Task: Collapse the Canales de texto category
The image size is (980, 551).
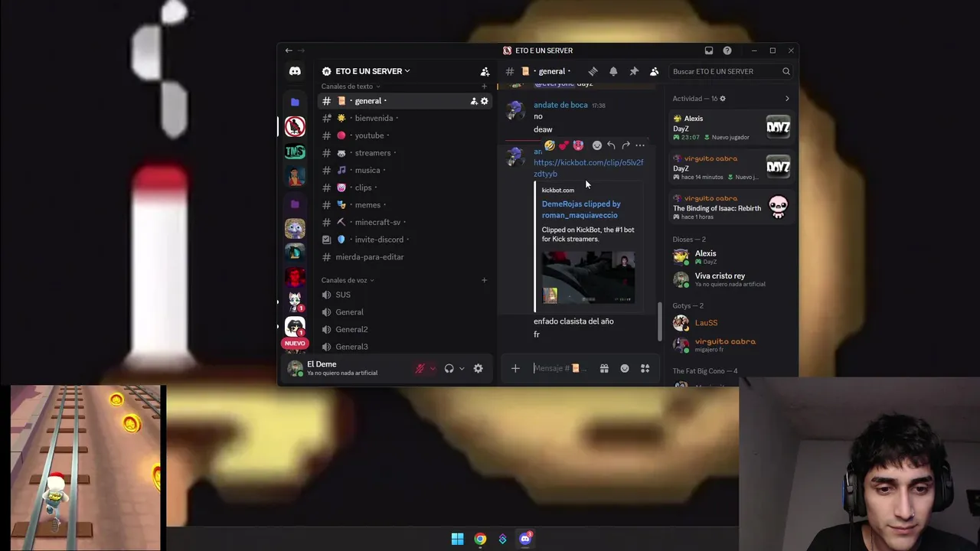Action: 351,86
